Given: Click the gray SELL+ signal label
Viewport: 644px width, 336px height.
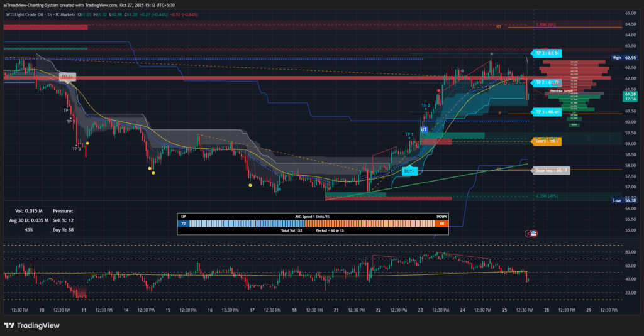Looking at the screenshot, I should (x=67, y=77).
